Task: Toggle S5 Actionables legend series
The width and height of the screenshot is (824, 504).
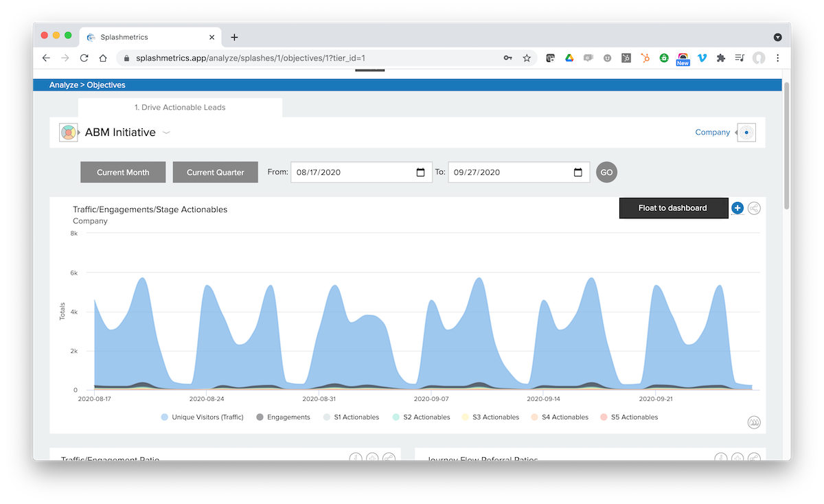Action: coord(629,417)
